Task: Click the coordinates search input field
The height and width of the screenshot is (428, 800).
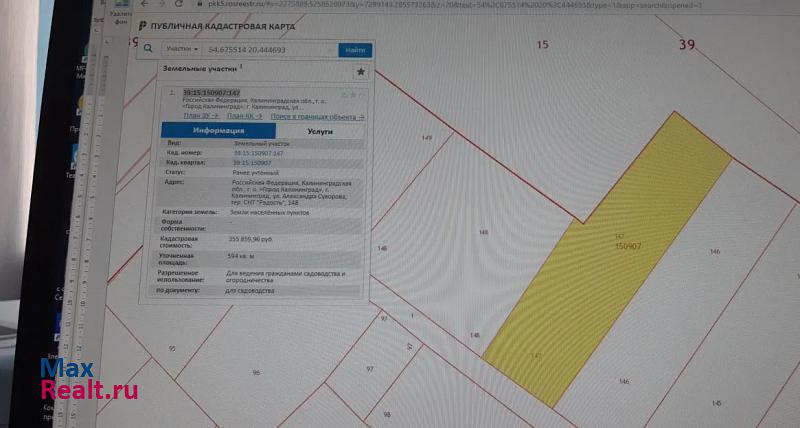Action: (268, 49)
